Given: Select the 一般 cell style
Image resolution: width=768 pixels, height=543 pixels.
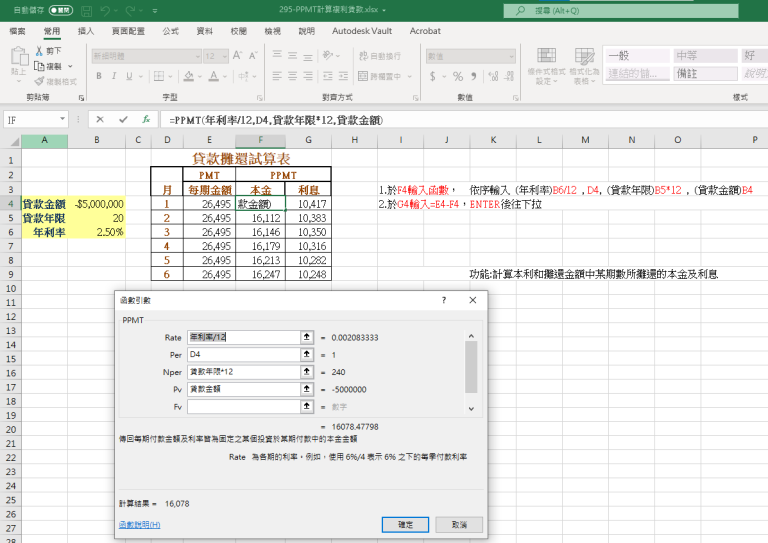Looking at the screenshot, I should [638, 56].
